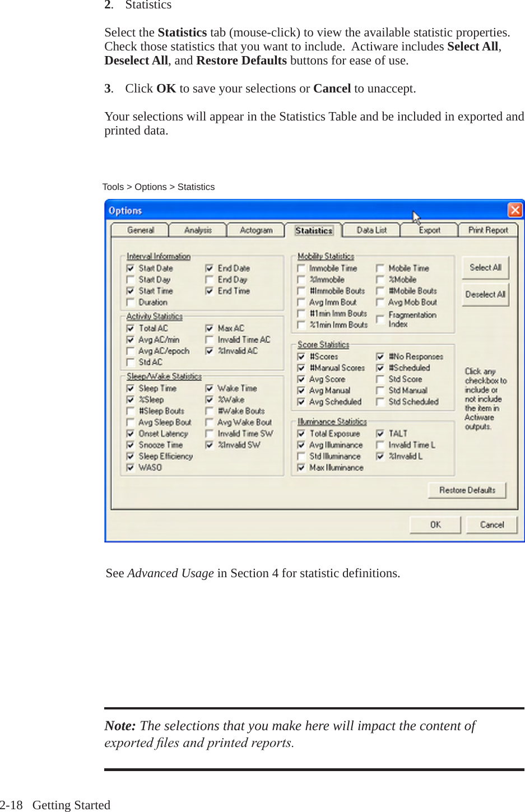Click Deselect All to clear selections

tap(485, 294)
